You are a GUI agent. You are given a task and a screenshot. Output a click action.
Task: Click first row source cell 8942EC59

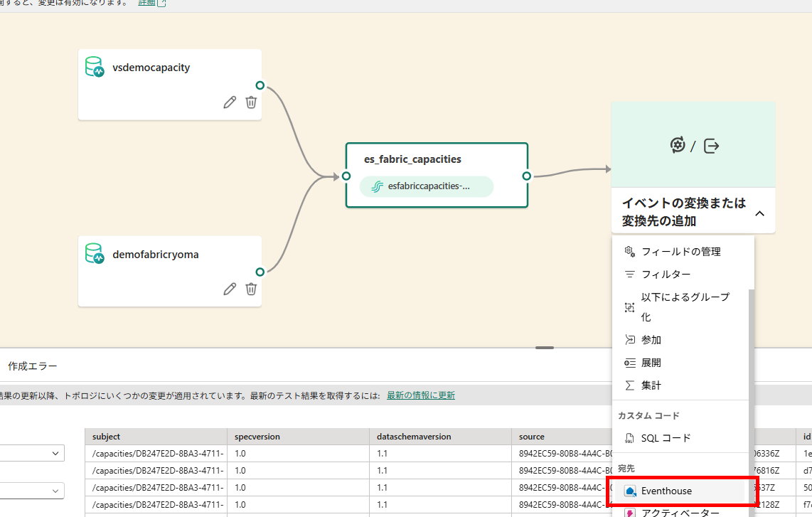tap(562, 453)
